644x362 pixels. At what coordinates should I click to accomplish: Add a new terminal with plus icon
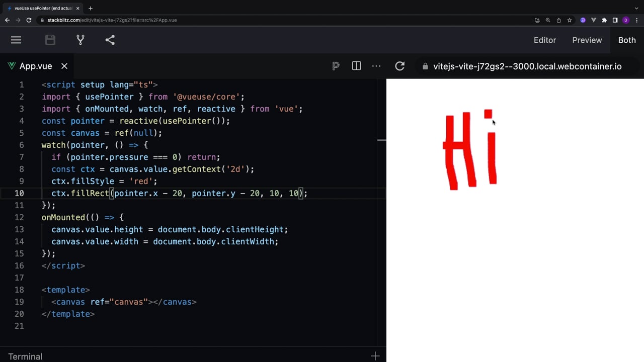[375, 356]
